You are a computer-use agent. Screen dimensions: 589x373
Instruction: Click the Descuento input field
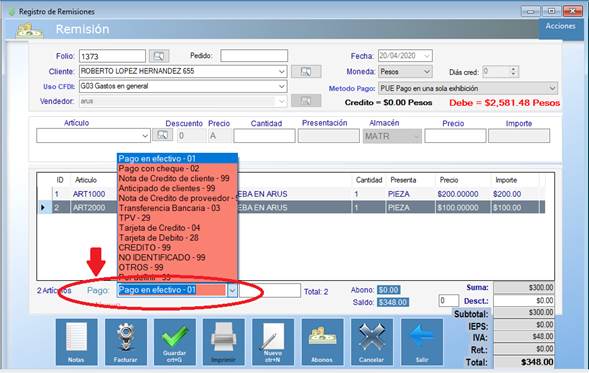[191, 136]
